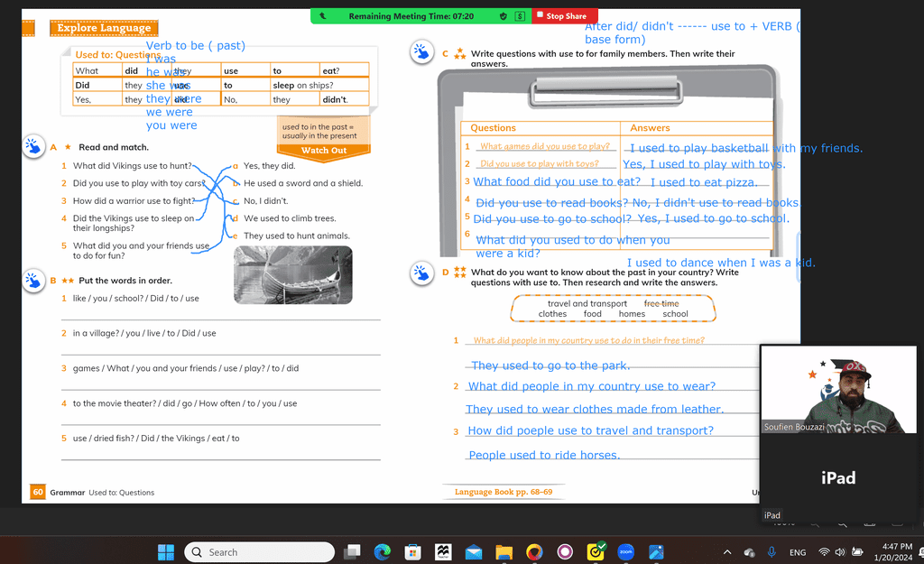
Task: Click the 'Questions' column header on clipboard
Action: [x=493, y=128]
